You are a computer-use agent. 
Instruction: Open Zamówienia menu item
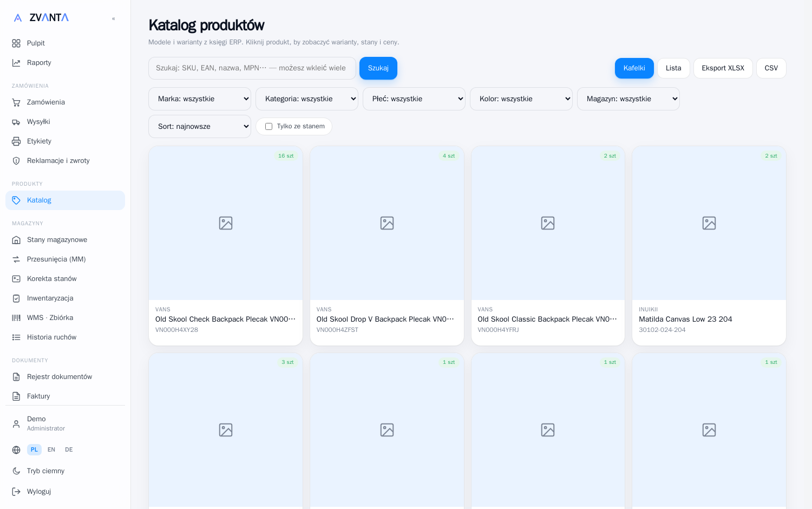click(65, 102)
